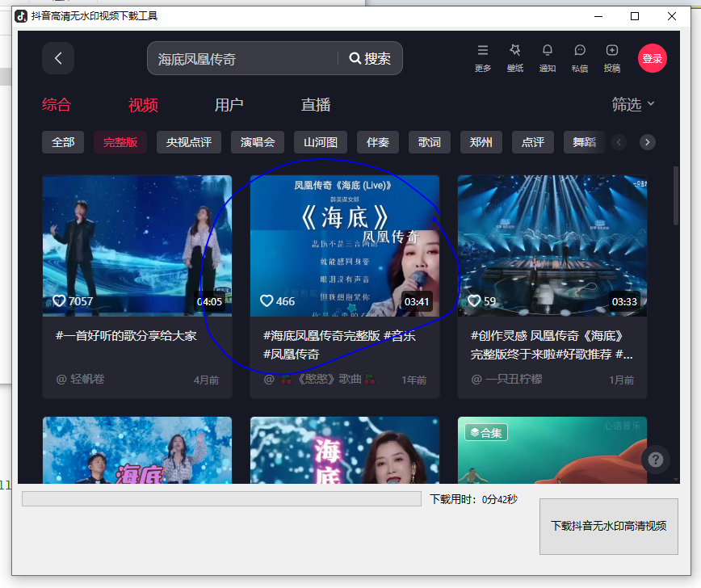The image size is (701, 588).
Task: Click the previous filter chips arrow
Action: pos(619,142)
